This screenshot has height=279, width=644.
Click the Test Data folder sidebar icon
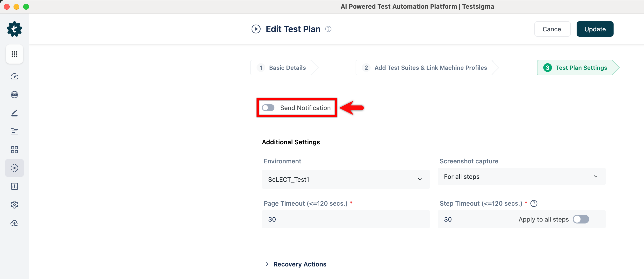pos(14,131)
